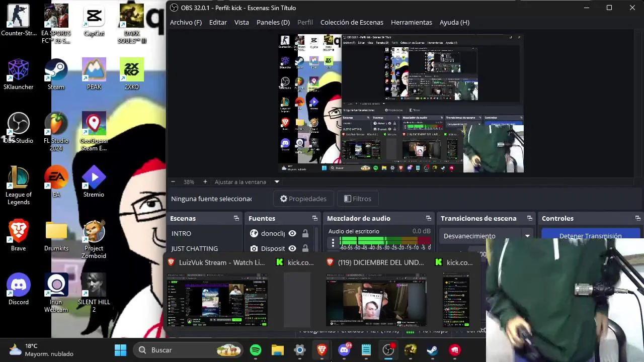Image resolution: width=644 pixels, height=362 pixels.
Task: Open OBS Studio desktop shortcut
Action: point(19,128)
